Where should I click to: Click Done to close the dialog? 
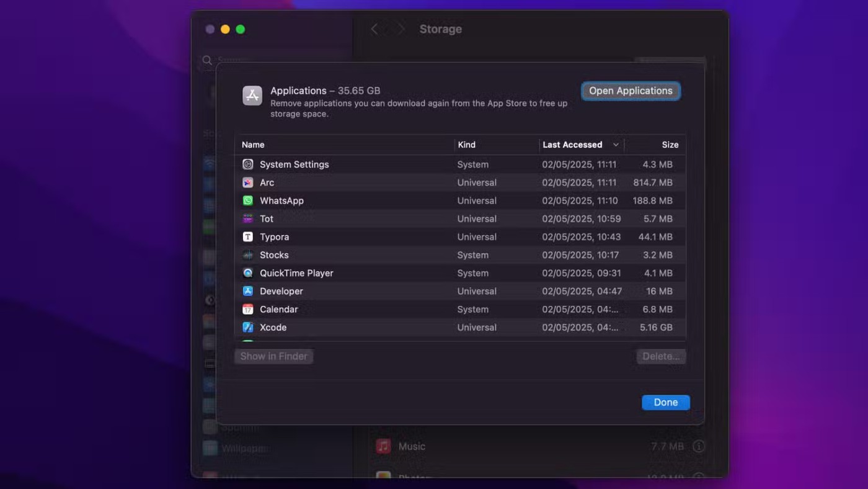click(665, 402)
